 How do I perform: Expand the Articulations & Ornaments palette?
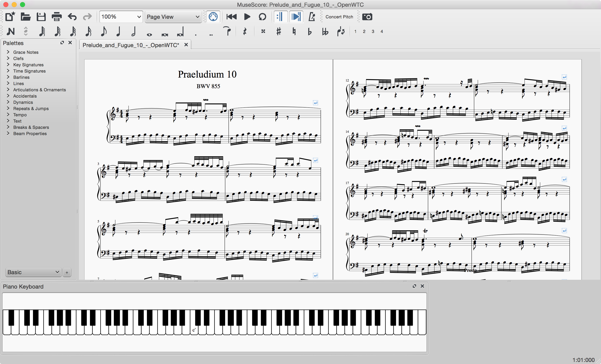(x=39, y=90)
